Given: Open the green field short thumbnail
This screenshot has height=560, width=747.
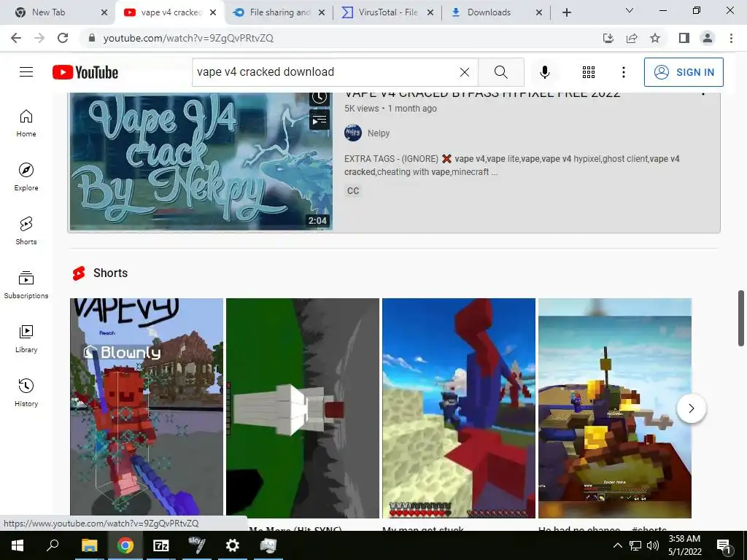Looking at the screenshot, I should [x=303, y=408].
